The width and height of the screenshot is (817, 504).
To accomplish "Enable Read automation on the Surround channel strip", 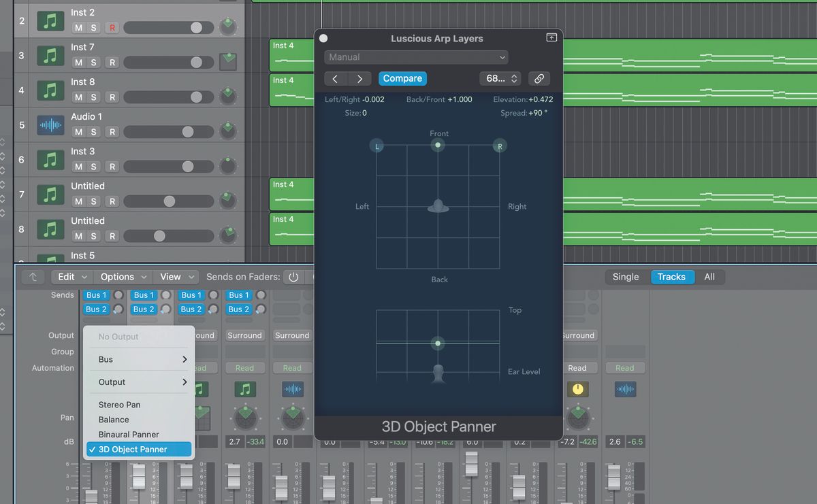I will point(245,367).
